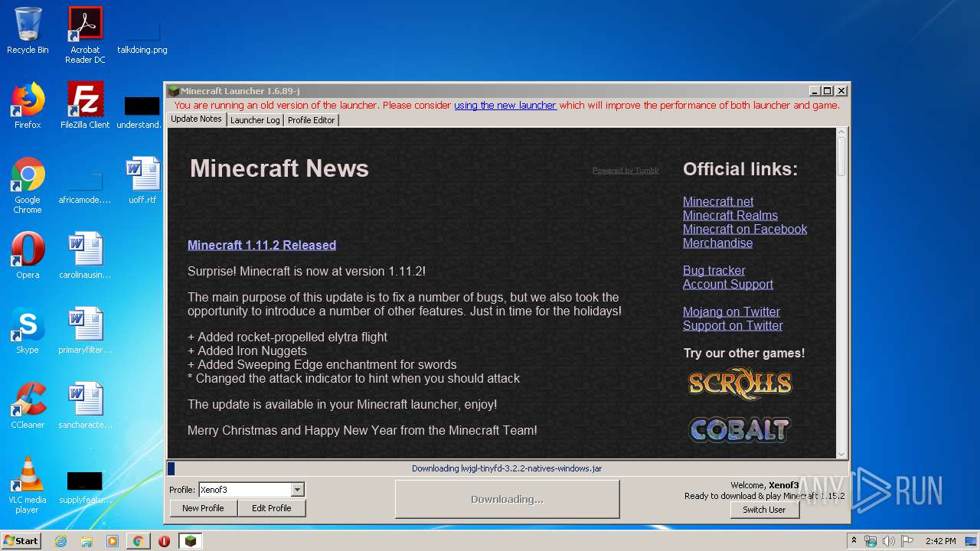Image resolution: width=980 pixels, height=551 pixels.
Task: Select the primaryfilter document icon
Action: click(x=85, y=331)
